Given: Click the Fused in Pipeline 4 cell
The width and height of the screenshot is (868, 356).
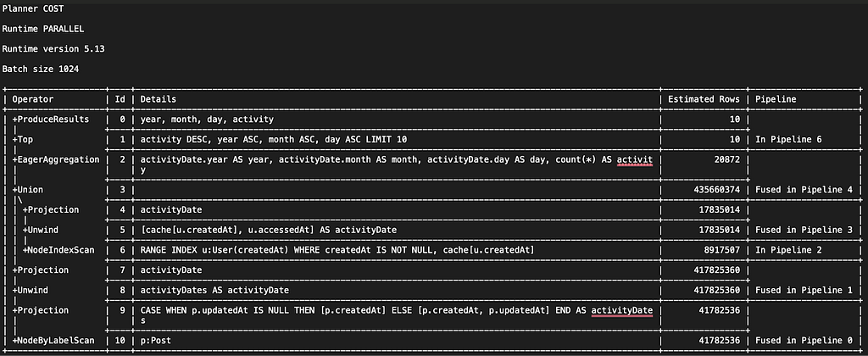Looking at the screenshot, I should tap(804, 190).
